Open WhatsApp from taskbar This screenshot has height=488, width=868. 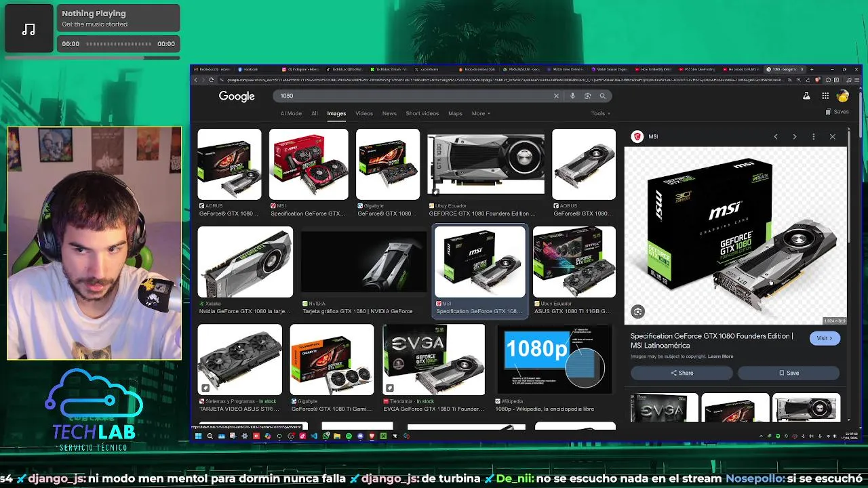point(326,436)
